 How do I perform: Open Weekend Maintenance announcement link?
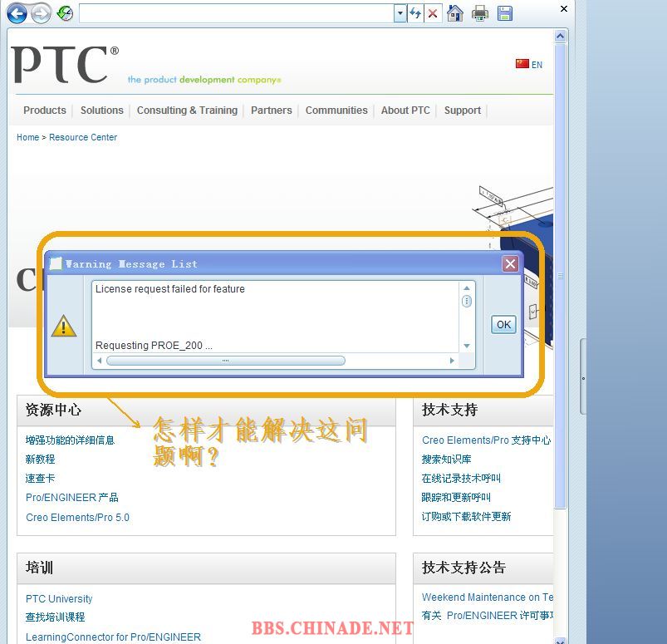[x=488, y=597]
